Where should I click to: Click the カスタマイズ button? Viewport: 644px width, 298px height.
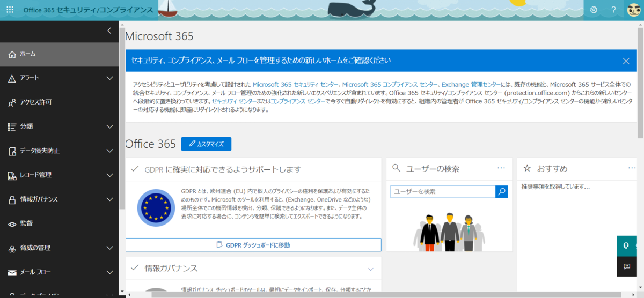pyautogui.click(x=206, y=144)
